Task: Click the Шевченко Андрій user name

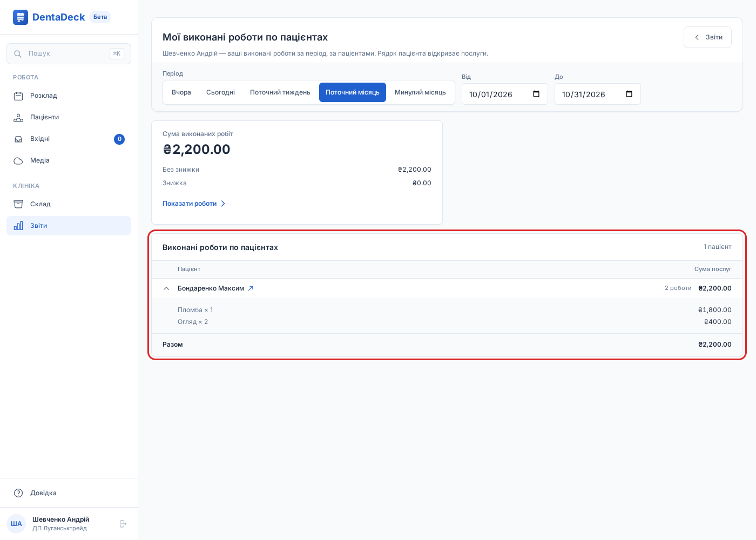Action: pos(60,519)
